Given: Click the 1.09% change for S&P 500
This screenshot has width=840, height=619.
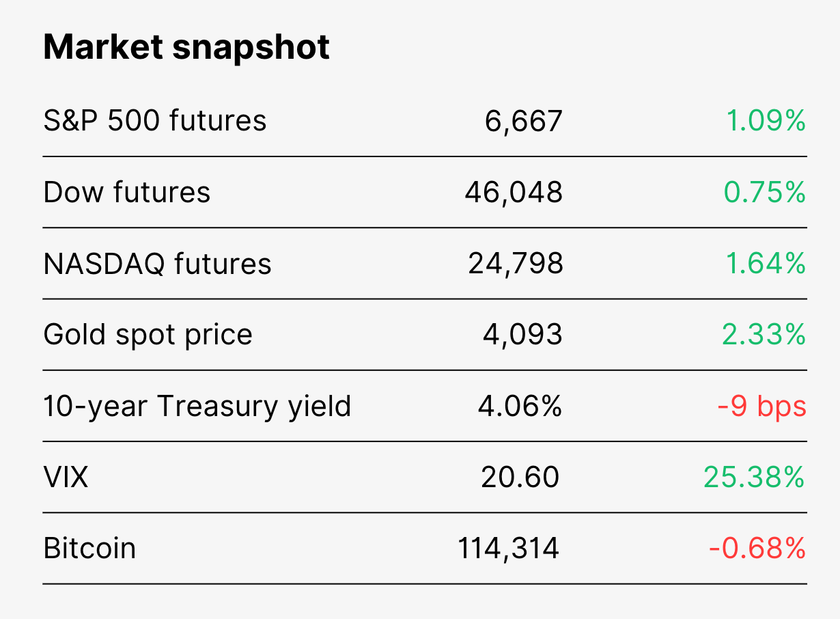Looking at the screenshot, I should tap(766, 121).
